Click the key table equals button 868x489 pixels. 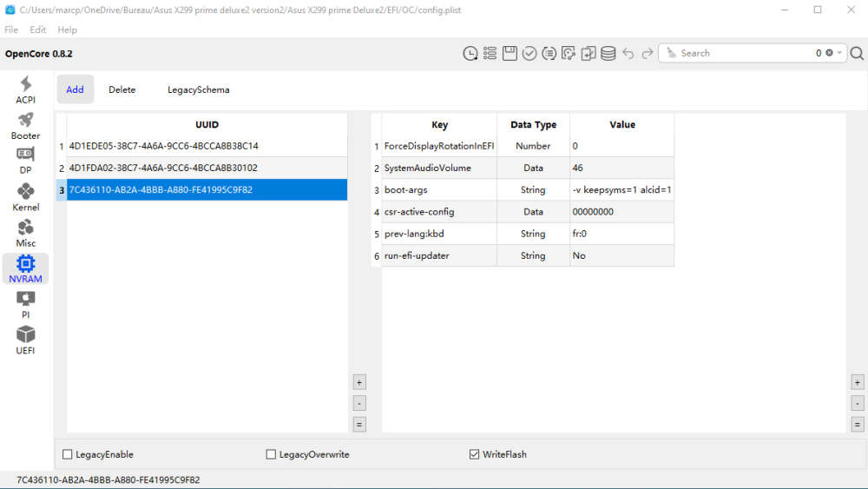(x=857, y=424)
